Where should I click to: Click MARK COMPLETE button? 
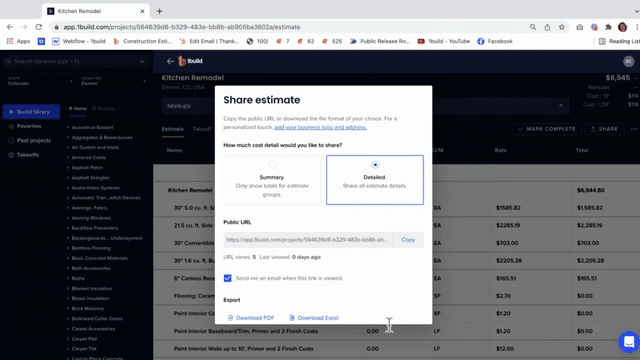click(546, 129)
